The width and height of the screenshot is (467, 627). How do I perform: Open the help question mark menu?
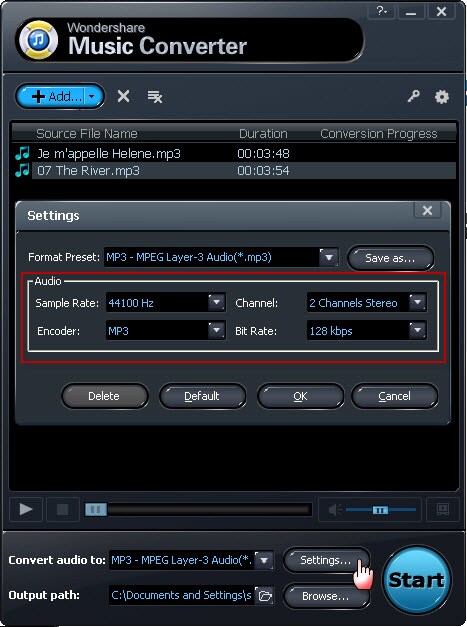coord(381,11)
